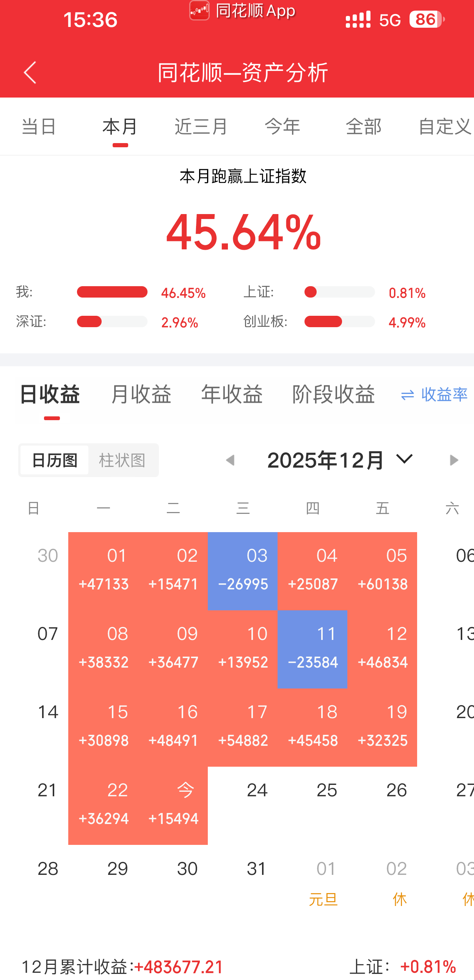The width and height of the screenshot is (474, 980).
Task: Tap the 15:36 clock in status bar
Action: point(91,20)
